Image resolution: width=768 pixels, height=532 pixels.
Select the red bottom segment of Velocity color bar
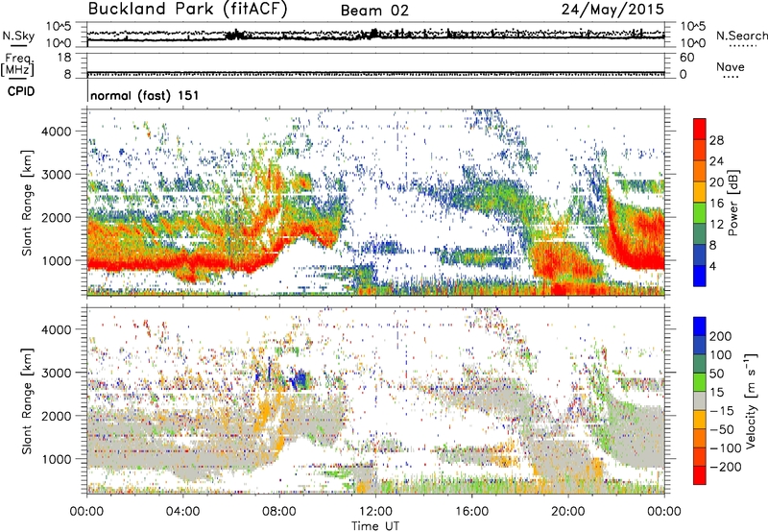(700, 475)
